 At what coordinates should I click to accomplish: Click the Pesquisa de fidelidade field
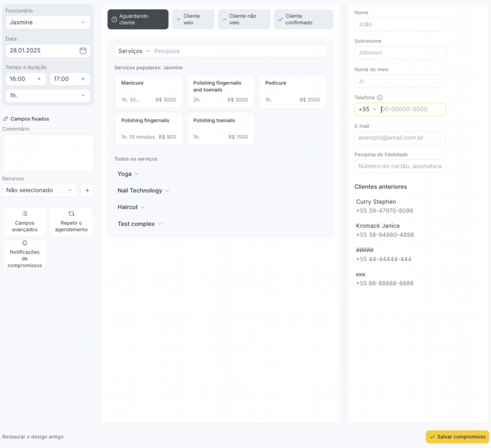(x=400, y=166)
